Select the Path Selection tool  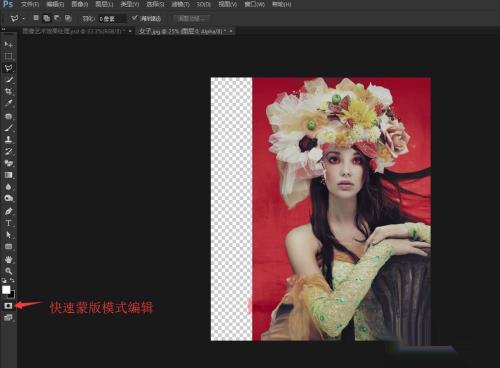click(8, 235)
